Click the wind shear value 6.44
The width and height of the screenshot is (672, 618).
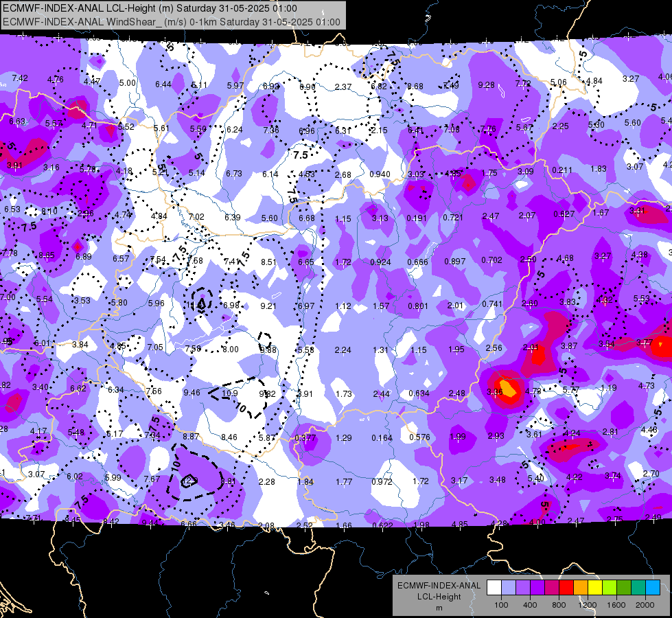tap(163, 84)
